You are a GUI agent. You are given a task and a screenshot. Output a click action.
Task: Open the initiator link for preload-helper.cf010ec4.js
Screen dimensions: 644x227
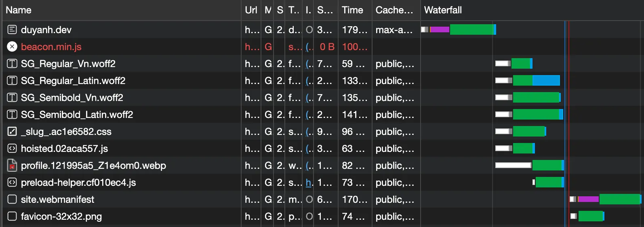[x=309, y=183]
